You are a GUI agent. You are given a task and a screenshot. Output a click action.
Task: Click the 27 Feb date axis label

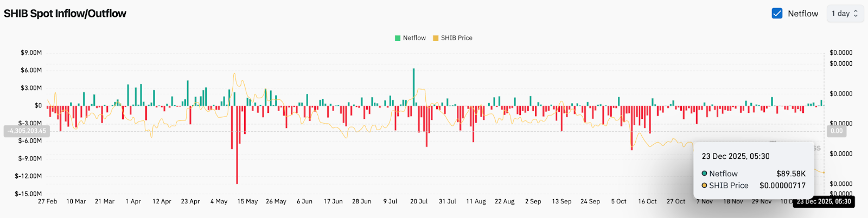(x=48, y=202)
